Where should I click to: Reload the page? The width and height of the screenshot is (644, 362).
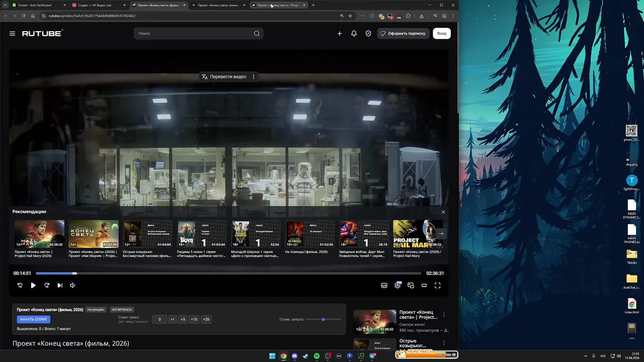tap(24, 16)
